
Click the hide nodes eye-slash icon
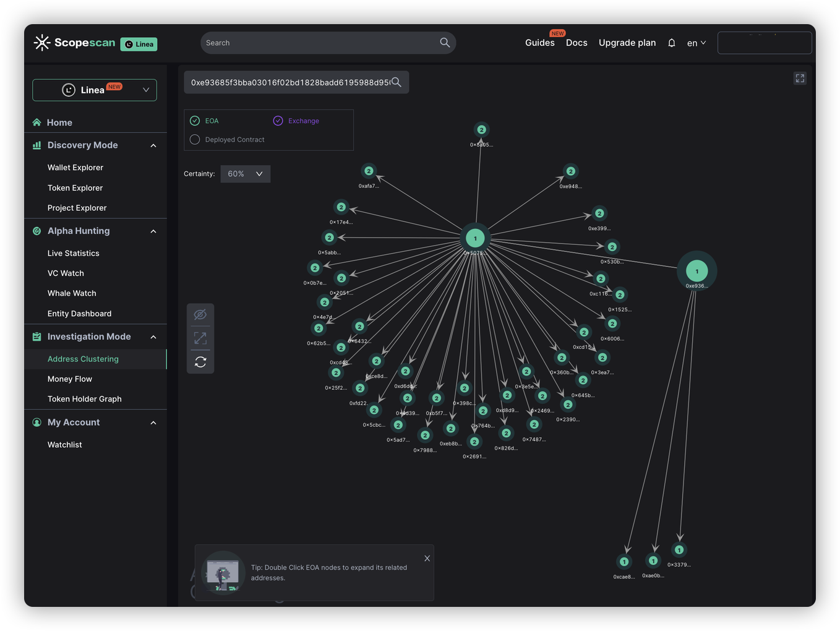[x=200, y=315]
